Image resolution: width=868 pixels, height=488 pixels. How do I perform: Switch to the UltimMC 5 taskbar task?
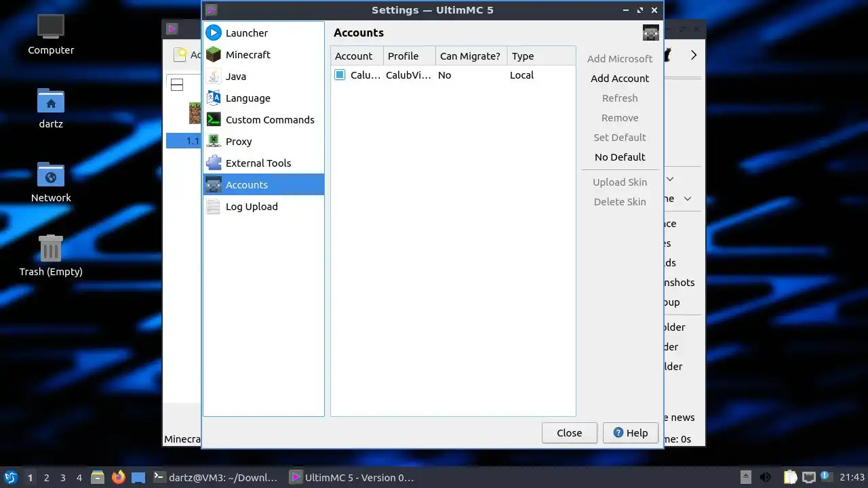point(352,477)
